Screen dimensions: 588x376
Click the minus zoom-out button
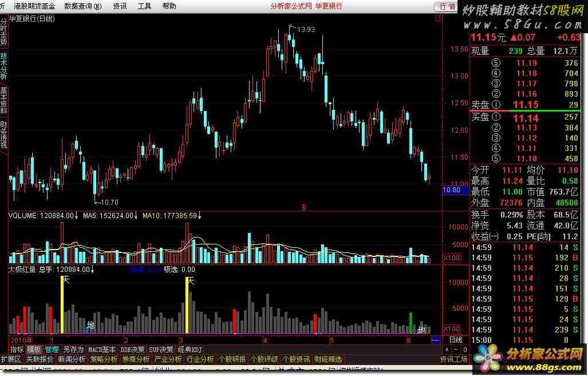(x=456, y=349)
